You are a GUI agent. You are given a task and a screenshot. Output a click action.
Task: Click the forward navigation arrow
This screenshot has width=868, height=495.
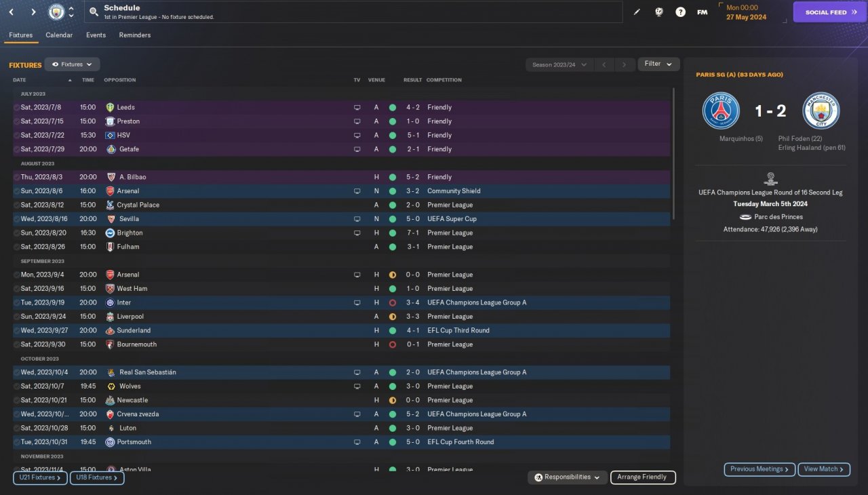coord(33,12)
